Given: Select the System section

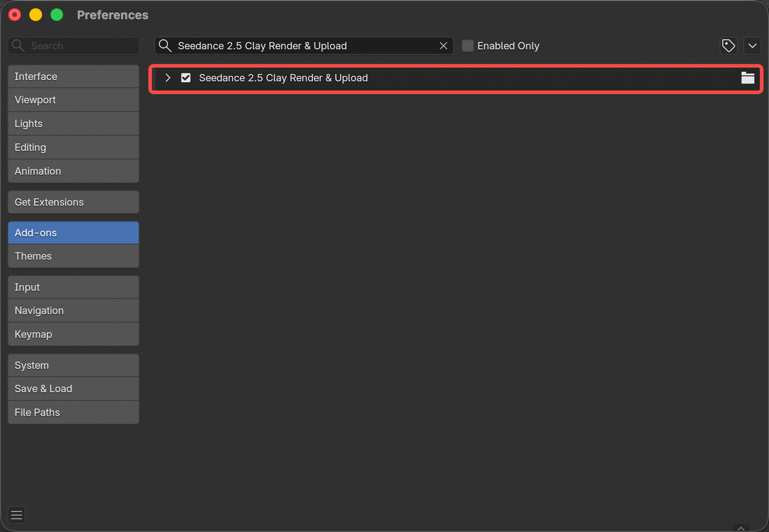Looking at the screenshot, I should 73,365.
